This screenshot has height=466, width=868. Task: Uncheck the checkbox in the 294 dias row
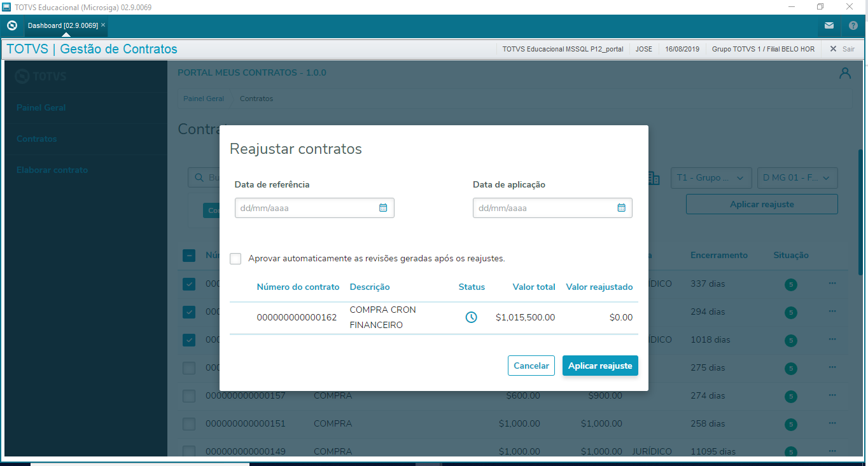pos(189,312)
